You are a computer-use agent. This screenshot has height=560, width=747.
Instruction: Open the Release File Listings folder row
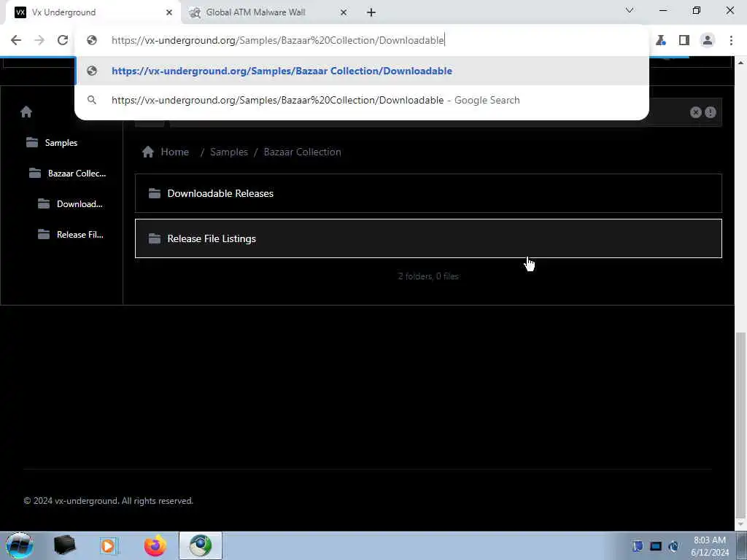tap(428, 238)
